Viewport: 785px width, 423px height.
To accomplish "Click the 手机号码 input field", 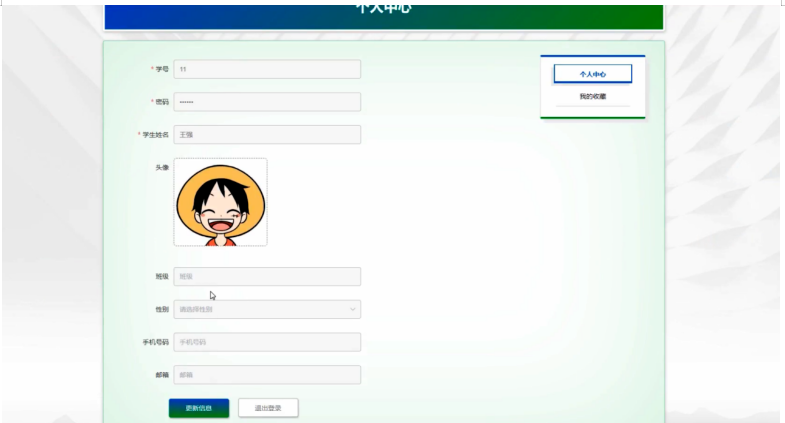I will click(267, 342).
